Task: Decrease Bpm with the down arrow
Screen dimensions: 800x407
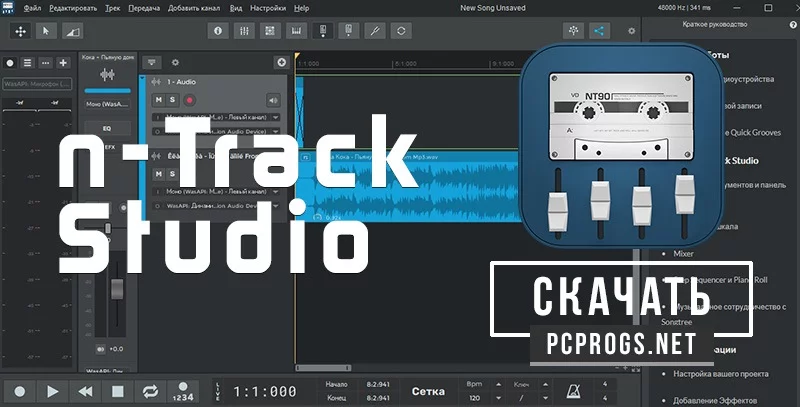Action: pos(498,398)
